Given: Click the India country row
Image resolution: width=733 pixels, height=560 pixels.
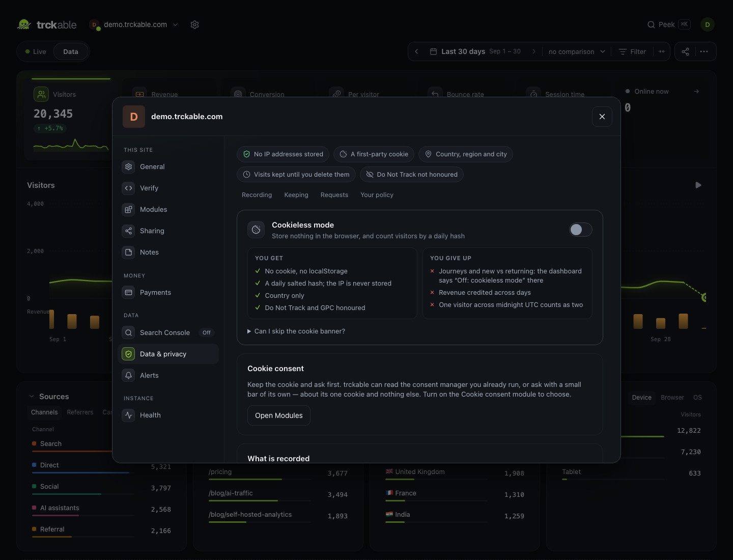Looking at the screenshot, I should pyautogui.click(x=455, y=515).
